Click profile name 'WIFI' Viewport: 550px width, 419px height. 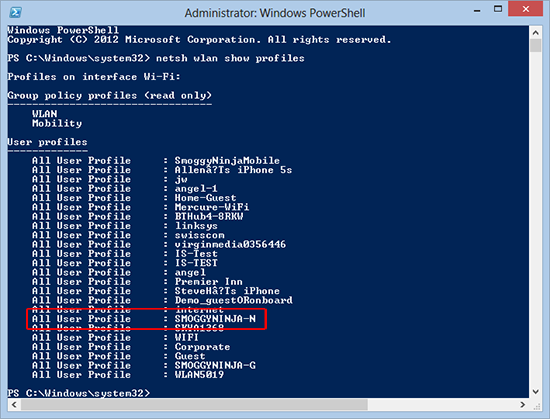(x=187, y=337)
